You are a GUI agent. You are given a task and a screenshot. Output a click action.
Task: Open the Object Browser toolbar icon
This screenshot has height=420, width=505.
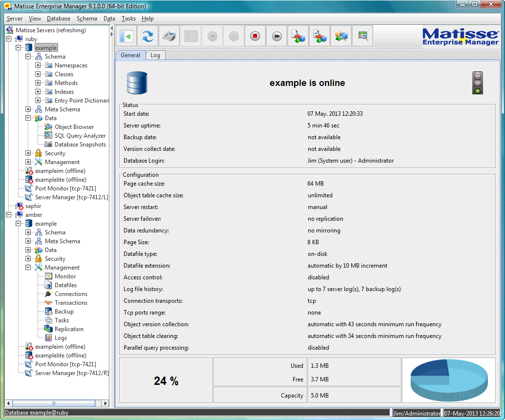tap(341, 37)
